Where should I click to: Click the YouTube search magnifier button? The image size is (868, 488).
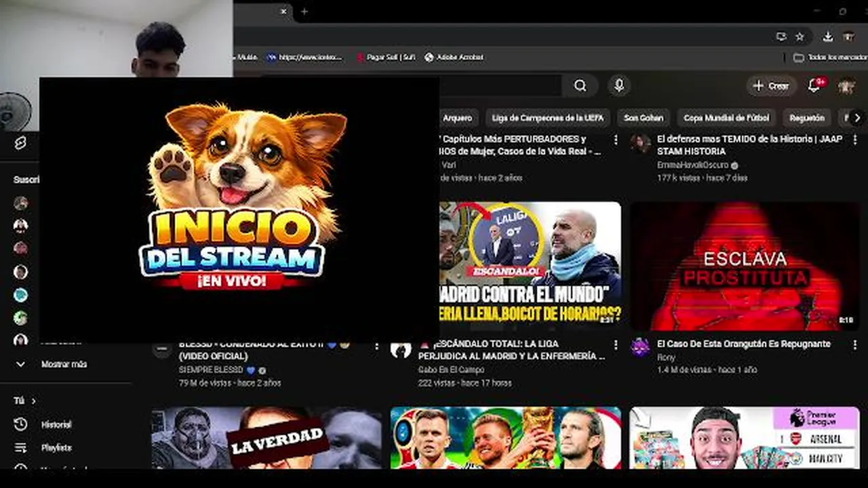pos(580,85)
